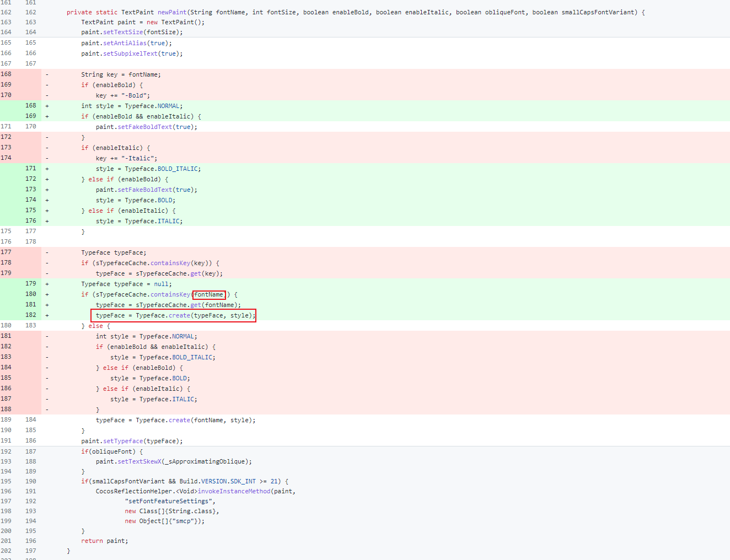Click the removed "String key = fontName;" line

tap(121, 74)
